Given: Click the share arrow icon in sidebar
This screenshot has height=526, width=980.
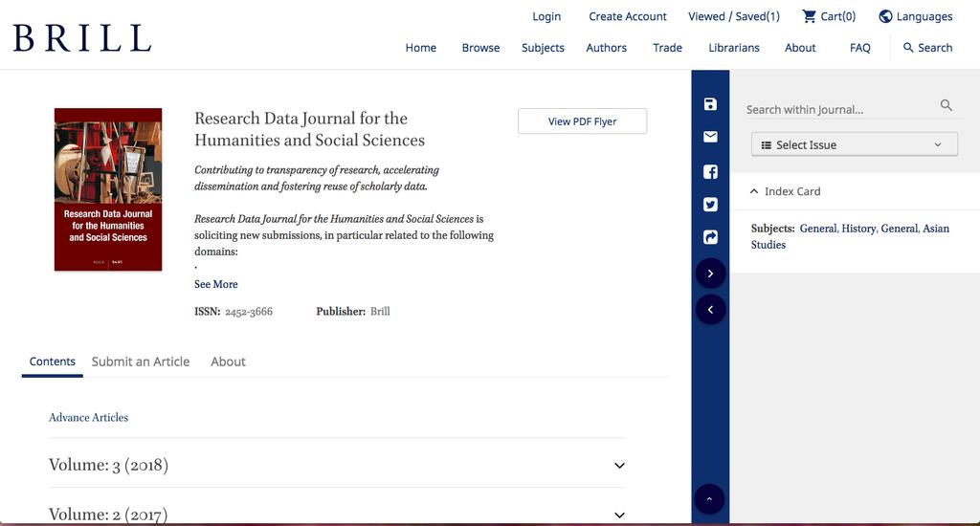Looking at the screenshot, I should tap(710, 237).
